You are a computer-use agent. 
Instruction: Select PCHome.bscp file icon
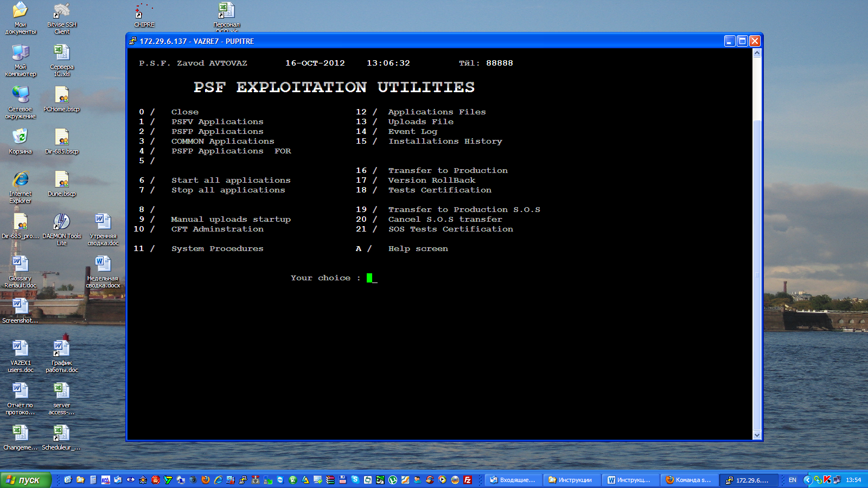pos(62,99)
